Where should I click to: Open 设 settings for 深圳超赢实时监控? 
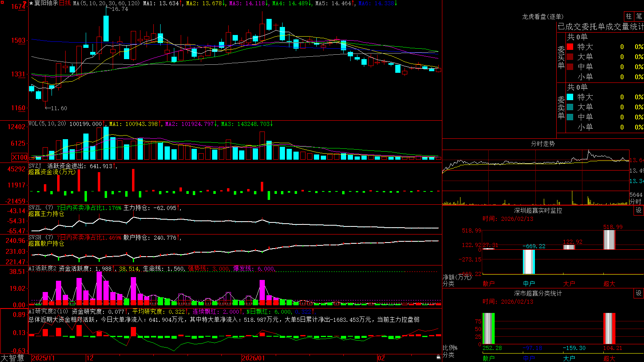tap(639, 210)
